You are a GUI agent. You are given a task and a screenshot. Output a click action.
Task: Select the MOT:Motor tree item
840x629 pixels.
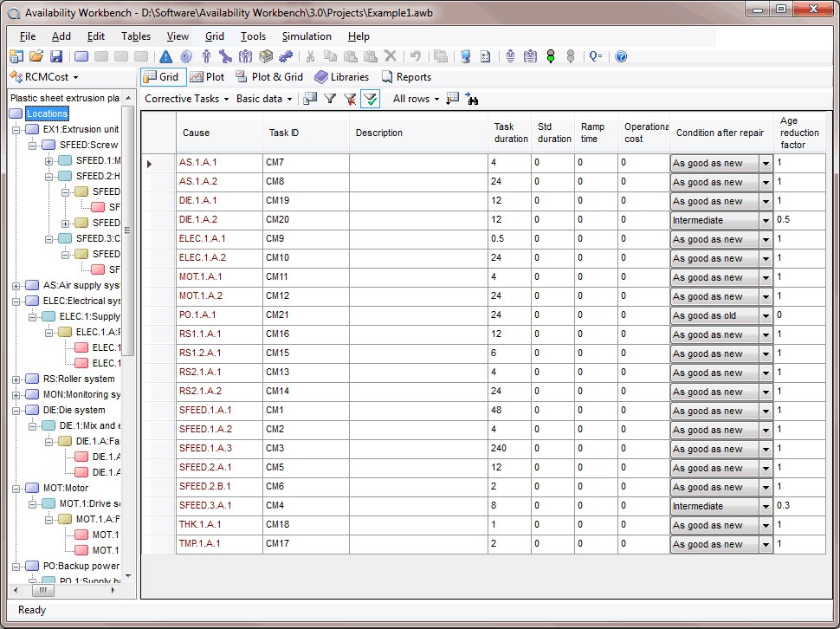click(65, 488)
